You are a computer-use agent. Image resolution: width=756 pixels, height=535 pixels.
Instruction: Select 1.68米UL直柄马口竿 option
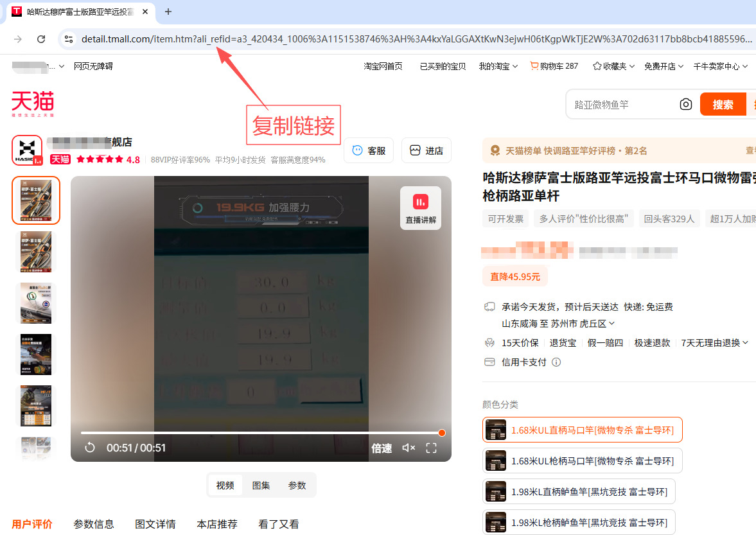click(x=583, y=430)
